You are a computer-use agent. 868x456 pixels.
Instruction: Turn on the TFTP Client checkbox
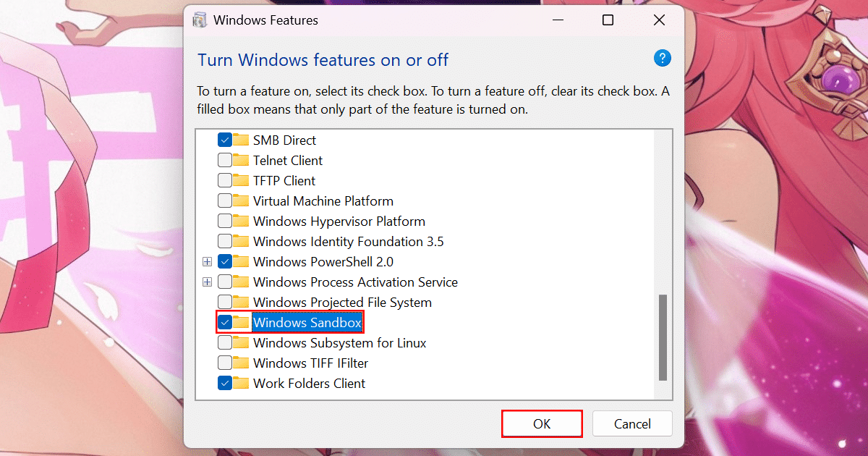(x=225, y=181)
